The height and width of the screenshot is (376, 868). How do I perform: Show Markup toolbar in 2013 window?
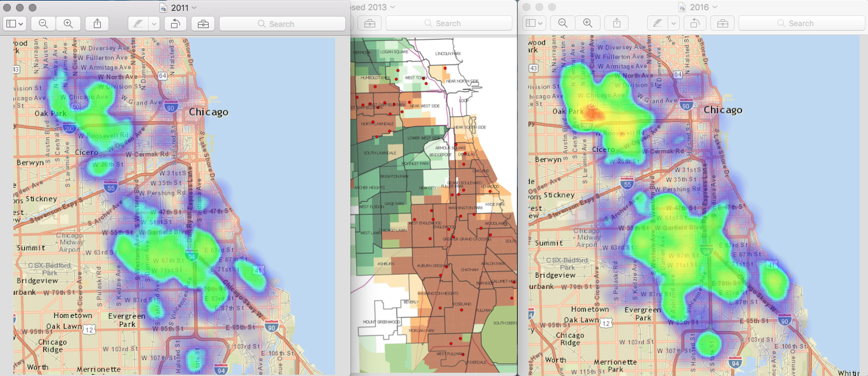370,23
